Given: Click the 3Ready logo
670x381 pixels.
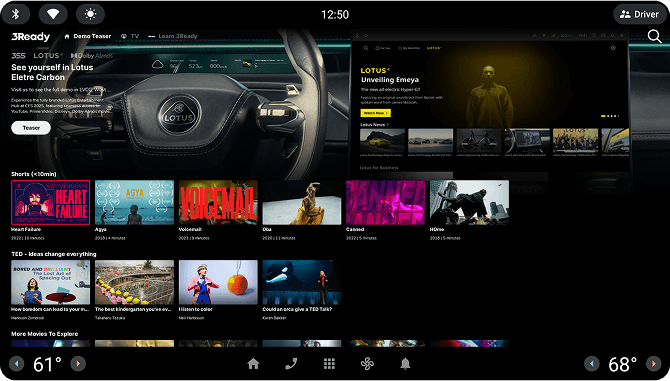Looking at the screenshot, I should (x=30, y=37).
